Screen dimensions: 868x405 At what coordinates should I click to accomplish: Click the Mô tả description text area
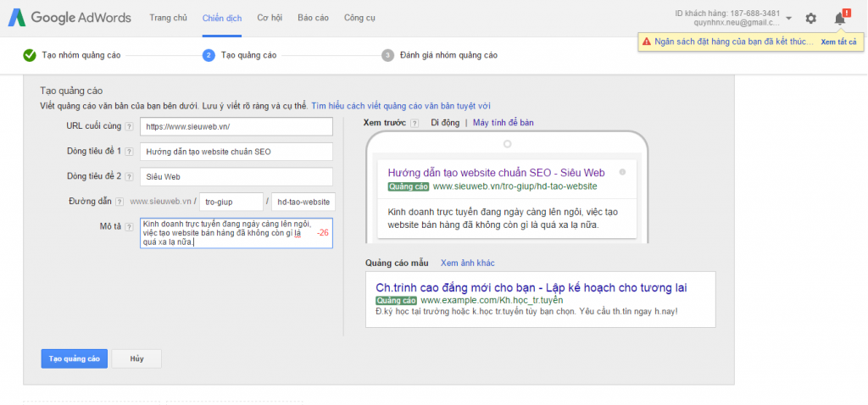226,233
